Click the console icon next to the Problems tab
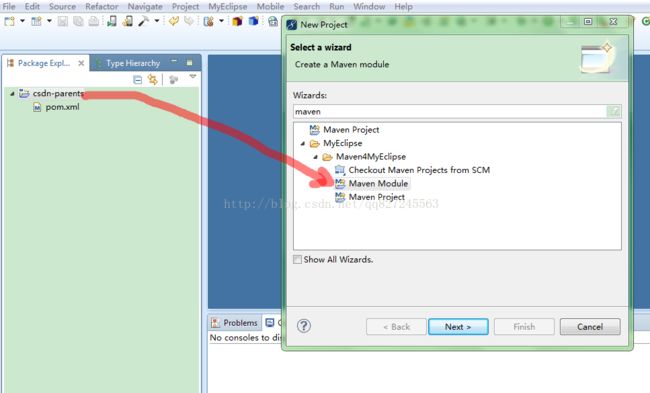Viewport: 650px width, 393px height. pyautogui.click(x=270, y=322)
